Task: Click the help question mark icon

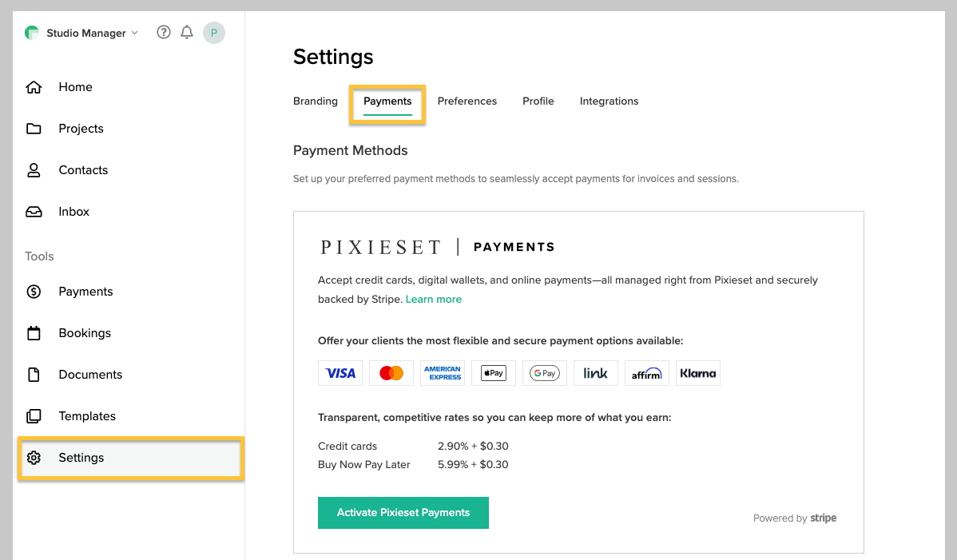Action: [x=164, y=33]
